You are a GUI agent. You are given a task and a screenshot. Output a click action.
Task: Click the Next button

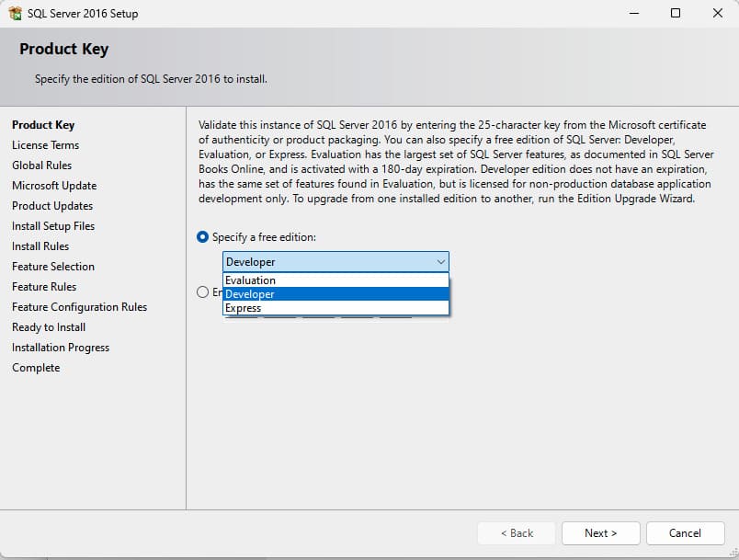(600, 533)
